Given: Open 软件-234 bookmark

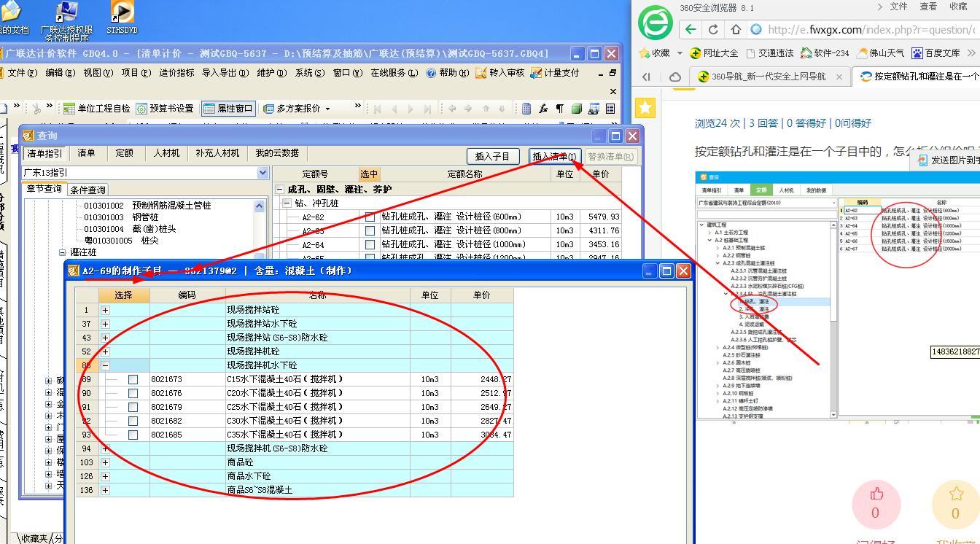Looking at the screenshot, I should pos(825,53).
